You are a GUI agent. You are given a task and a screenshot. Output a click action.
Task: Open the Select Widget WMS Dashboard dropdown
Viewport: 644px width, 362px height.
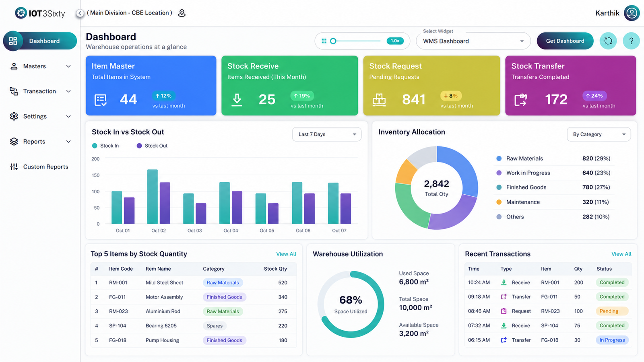tap(473, 41)
